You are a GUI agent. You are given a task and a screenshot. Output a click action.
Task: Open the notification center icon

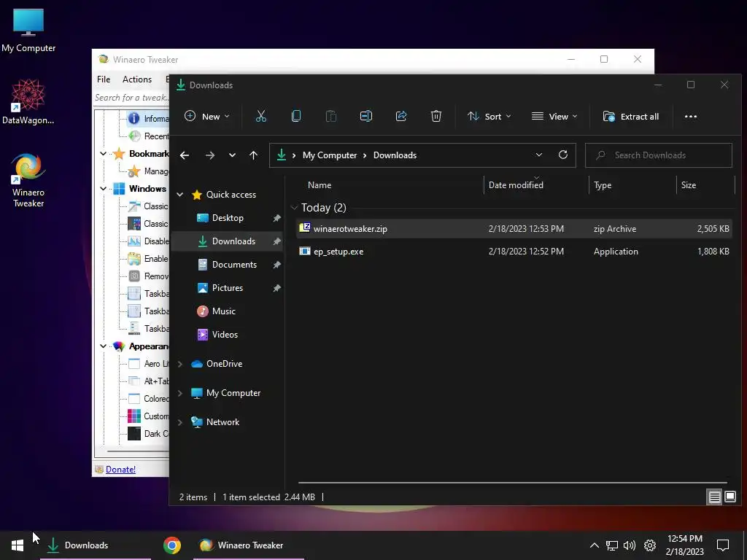tap(723, 545)
